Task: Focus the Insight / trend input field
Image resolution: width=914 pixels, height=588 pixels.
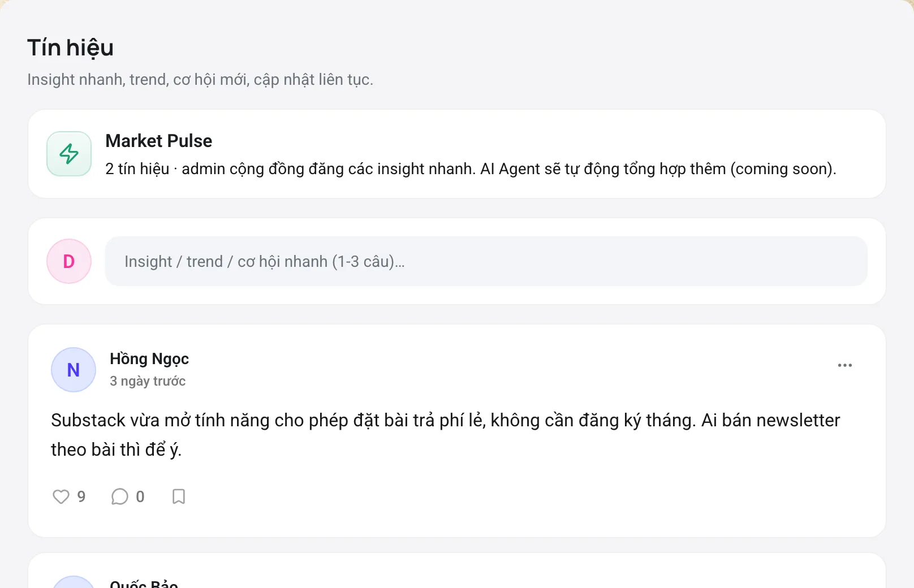Action: pos(486,261)
